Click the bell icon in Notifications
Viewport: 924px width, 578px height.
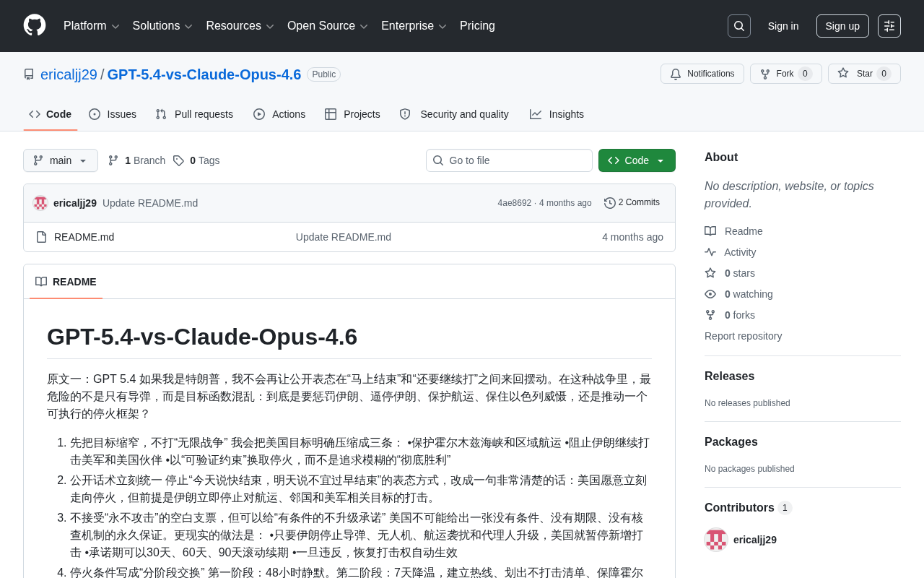(676, 74)
